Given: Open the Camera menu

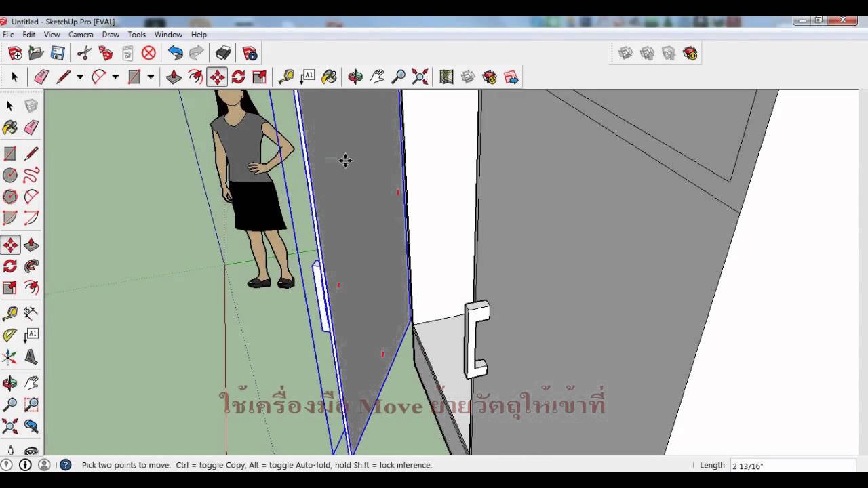Looking at the screenshot, I should 81,35.
